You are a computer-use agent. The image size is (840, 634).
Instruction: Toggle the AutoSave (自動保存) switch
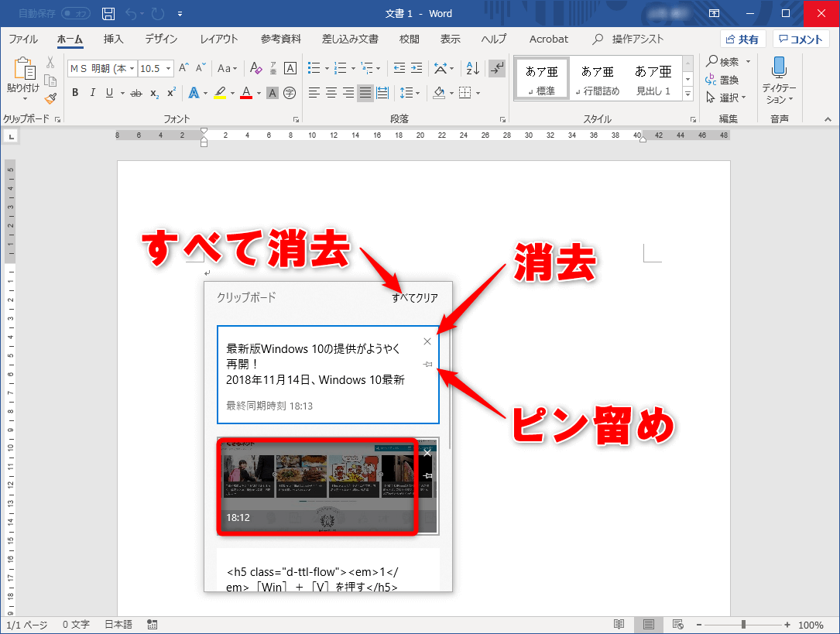tap(76, 14)
